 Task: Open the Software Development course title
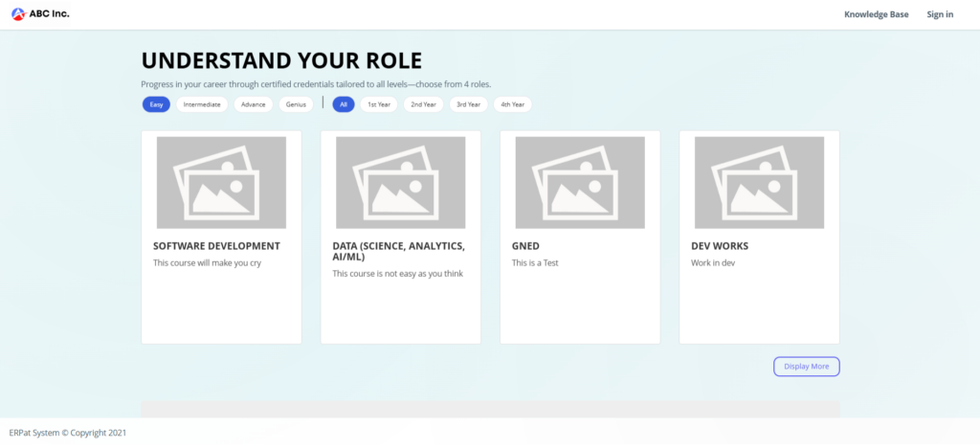click(216, 246)
